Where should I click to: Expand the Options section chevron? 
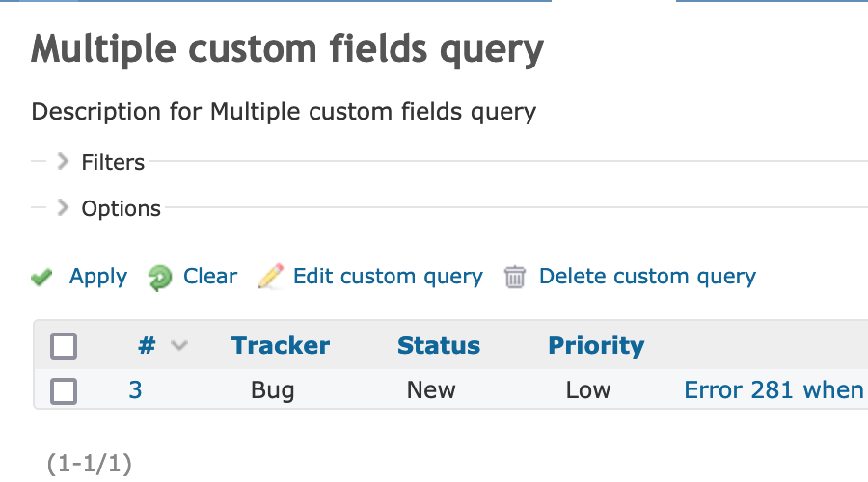click(x=63, y=208)
